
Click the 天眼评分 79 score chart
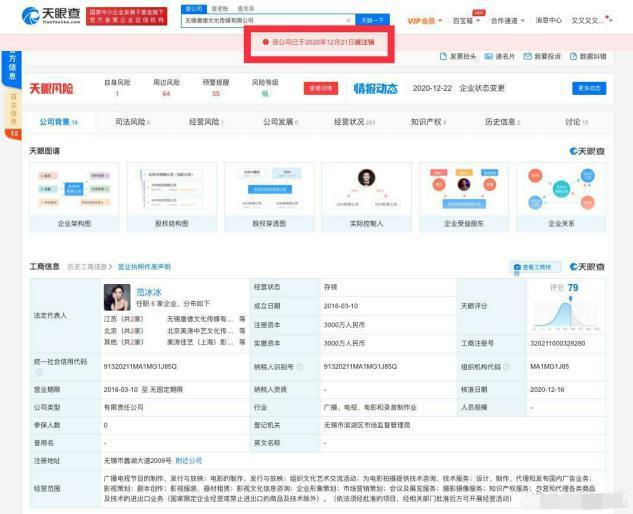(566, 306)
